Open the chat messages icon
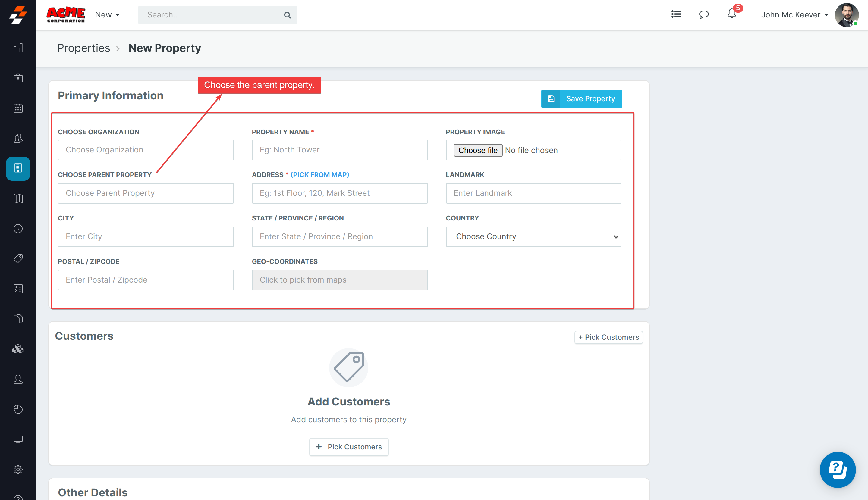Viewport: 868px width, 500px height. (x=703, y=14)
